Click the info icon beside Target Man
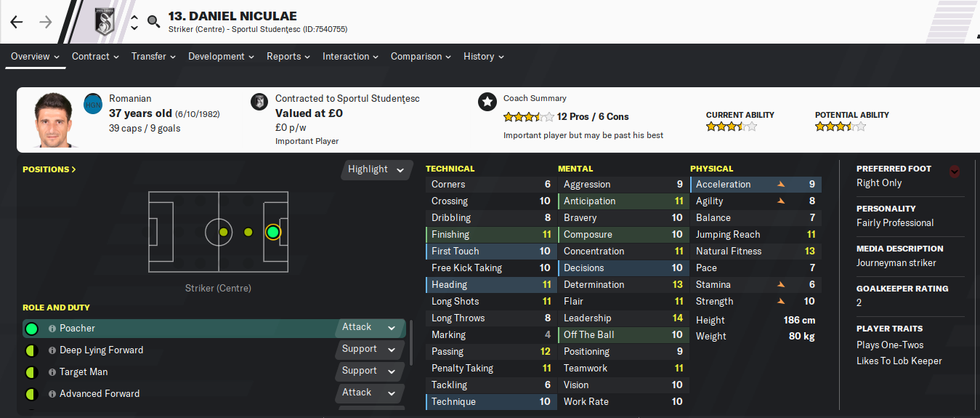Viewport: 980px width, 418px height. click(x=52, y=372)
